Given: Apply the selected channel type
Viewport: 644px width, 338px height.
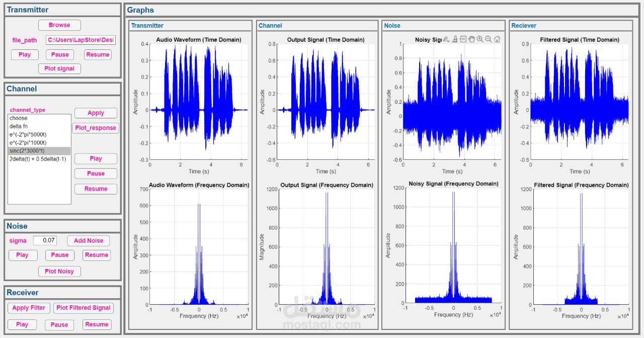Looking at the screenshot, I should (x=96, y=113).
